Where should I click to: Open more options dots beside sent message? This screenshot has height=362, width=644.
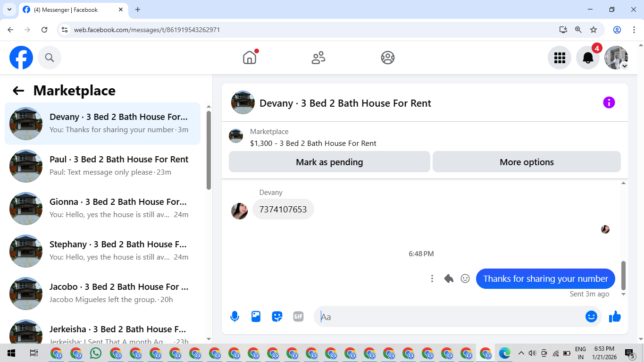point(432,278)
